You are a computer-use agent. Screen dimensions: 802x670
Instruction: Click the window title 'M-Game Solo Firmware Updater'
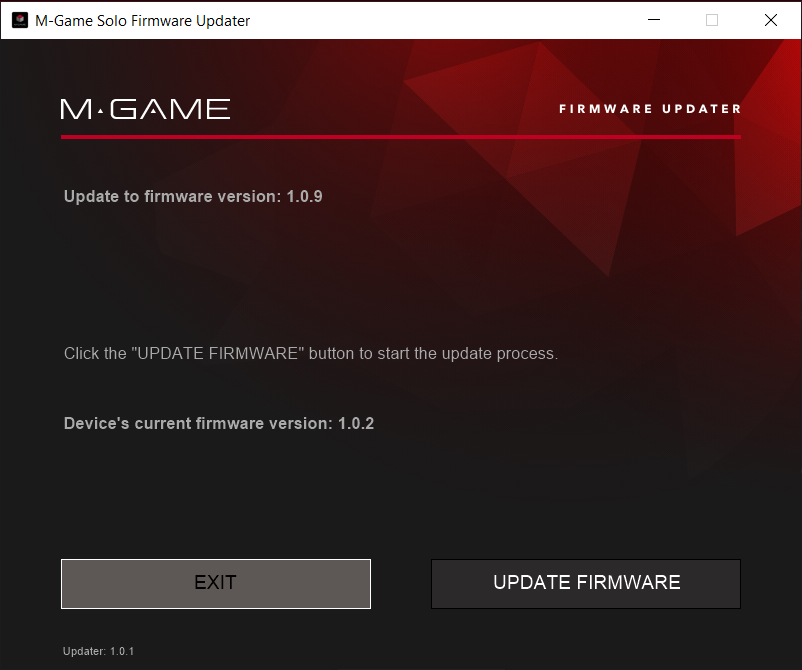143,20
